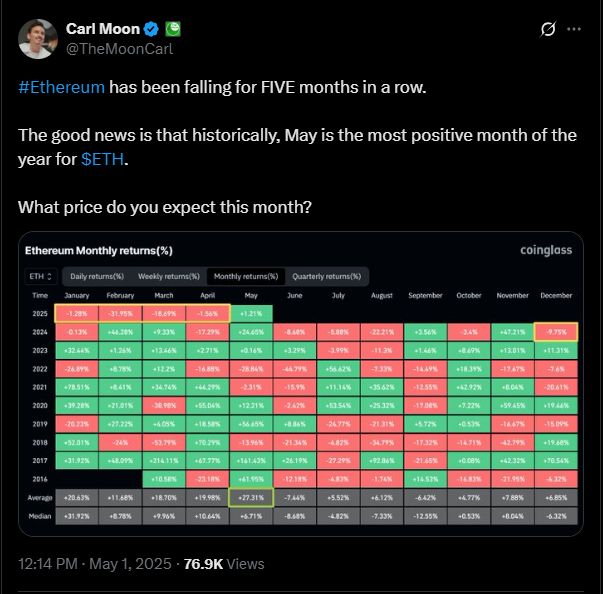Viewport: 603px width, 594px height.
Task: Switch to Weekly returns(%) tab
Action: tap(170, 276)
